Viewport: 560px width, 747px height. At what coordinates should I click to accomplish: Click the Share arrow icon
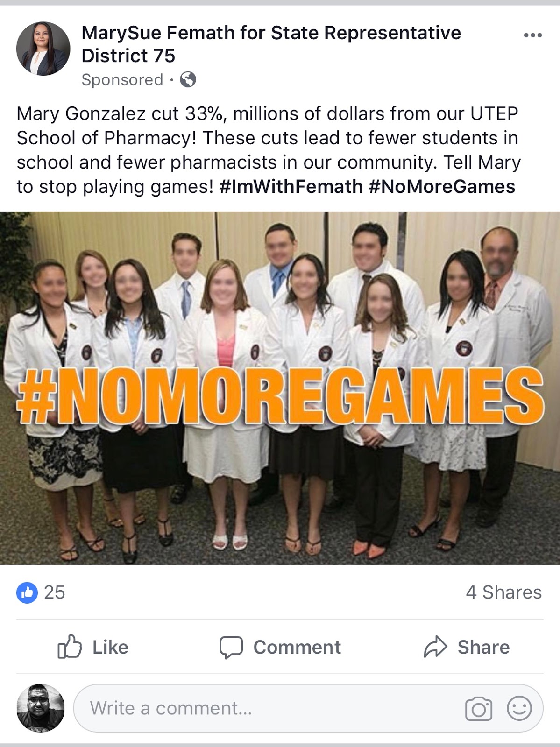[x=435, y=647]
